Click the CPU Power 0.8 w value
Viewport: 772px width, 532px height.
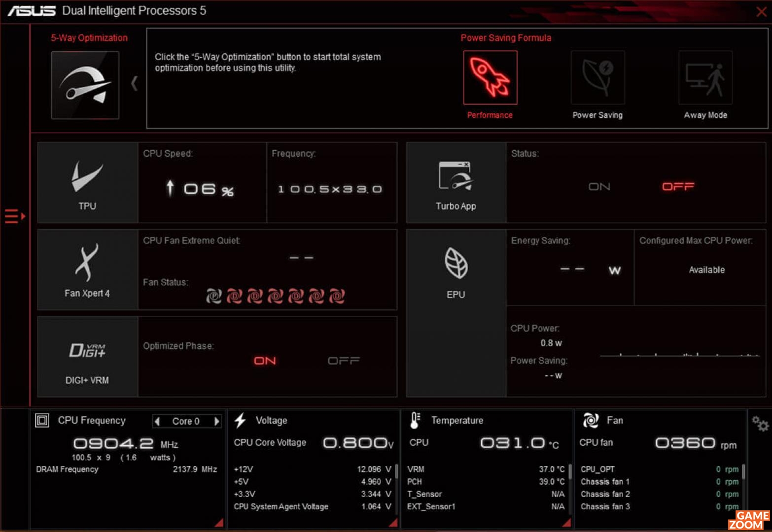551,343
